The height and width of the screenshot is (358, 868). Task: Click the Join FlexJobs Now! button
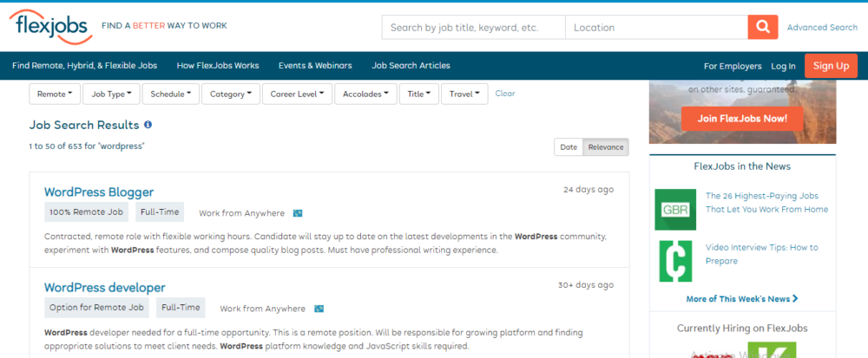742,119
